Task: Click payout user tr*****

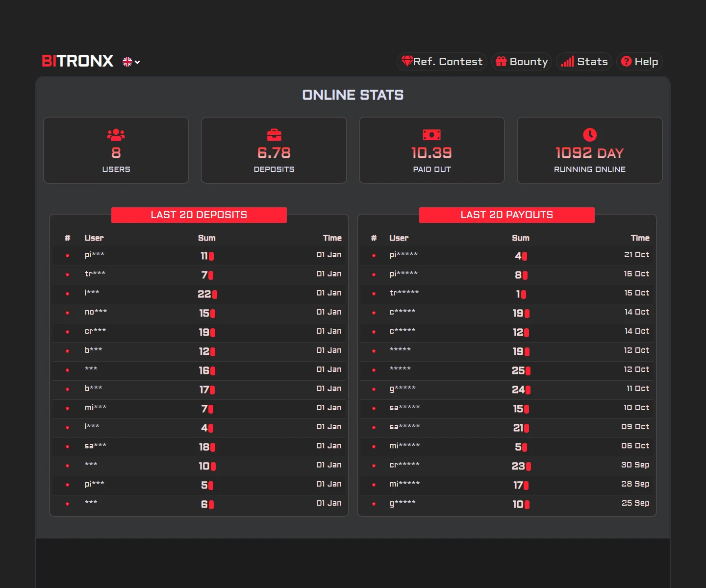Action: [x=404, y=293]
